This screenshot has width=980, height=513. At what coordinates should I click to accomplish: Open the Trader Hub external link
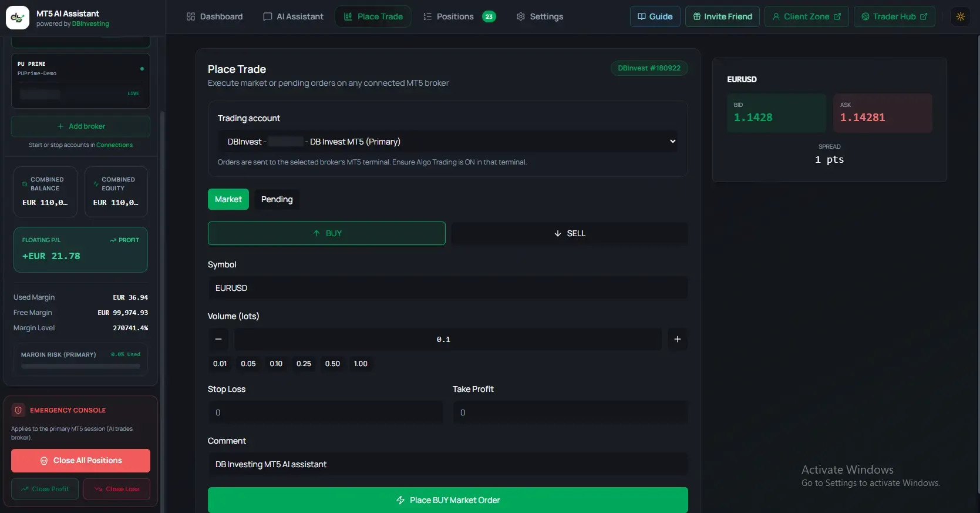tap(894, 16)
